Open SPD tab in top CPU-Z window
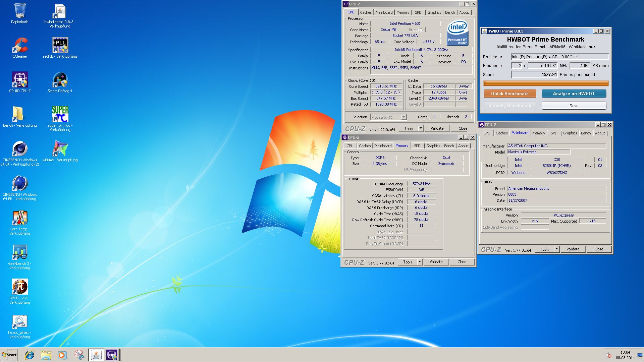 pyautogui.click(x=418, y=12)
